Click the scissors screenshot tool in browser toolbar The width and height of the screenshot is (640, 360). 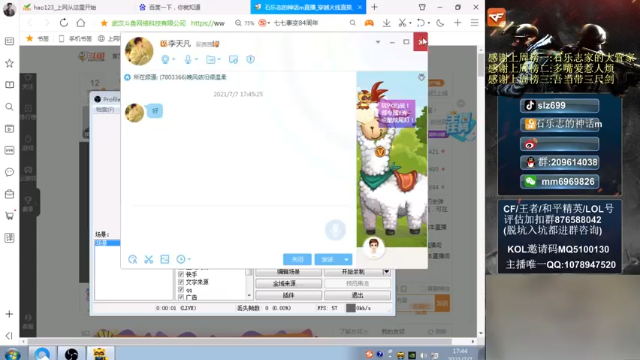pyautogui.click(x=402, y=23)
